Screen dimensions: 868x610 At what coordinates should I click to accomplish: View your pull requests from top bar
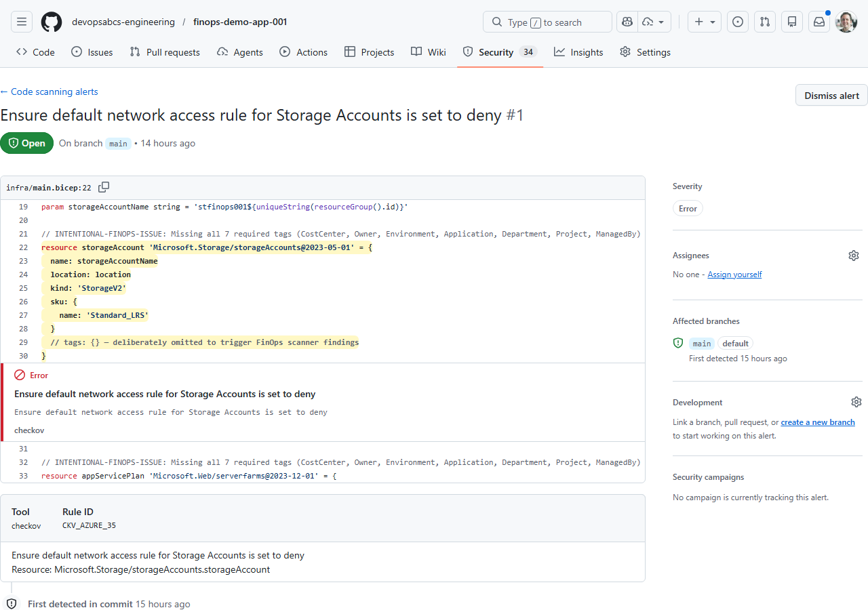pos(765,21)
